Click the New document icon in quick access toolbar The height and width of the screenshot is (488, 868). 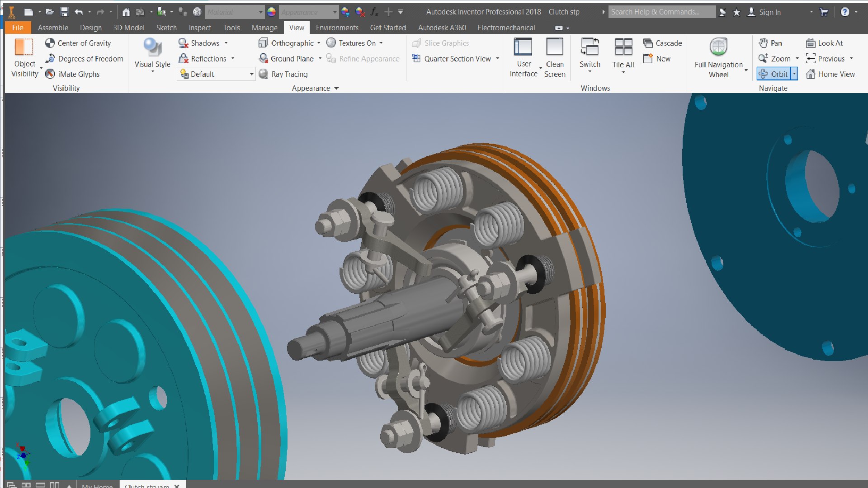pos(28,12)
